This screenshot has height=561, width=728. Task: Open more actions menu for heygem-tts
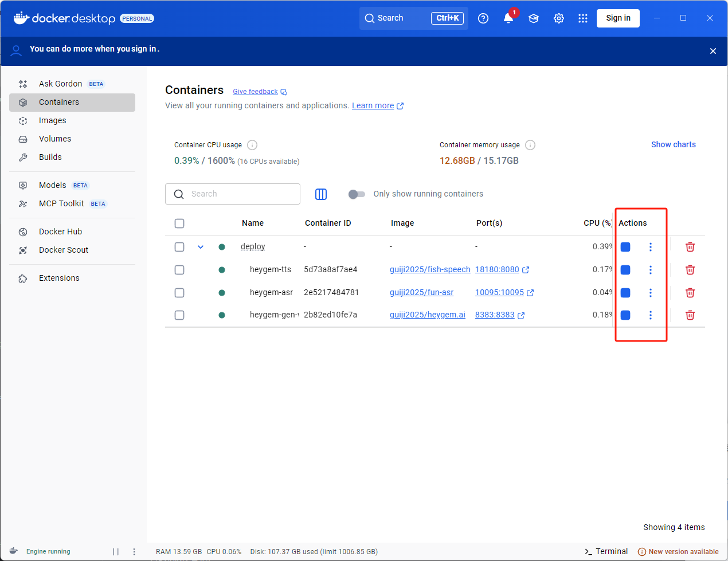coord(650,270)
